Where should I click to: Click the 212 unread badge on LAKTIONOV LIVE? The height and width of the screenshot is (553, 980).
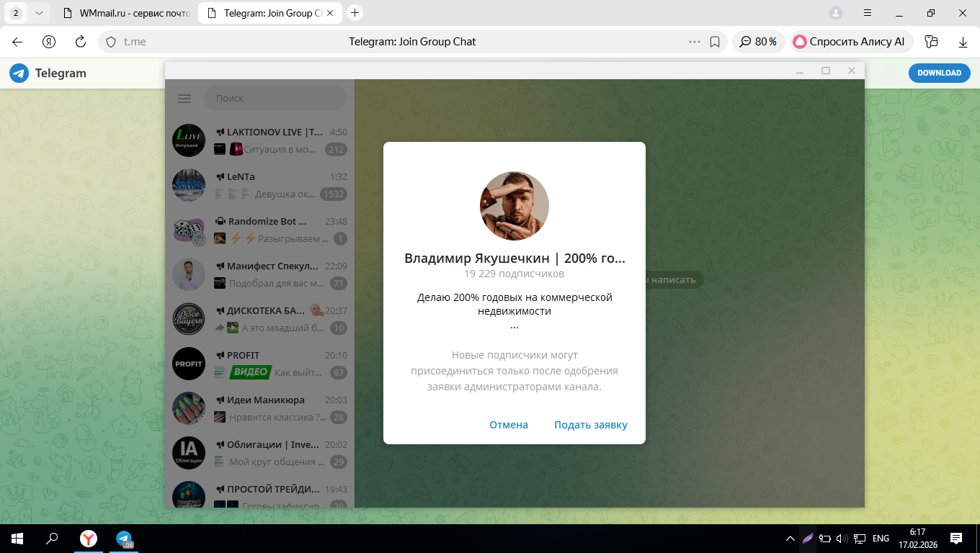(336, 150)
